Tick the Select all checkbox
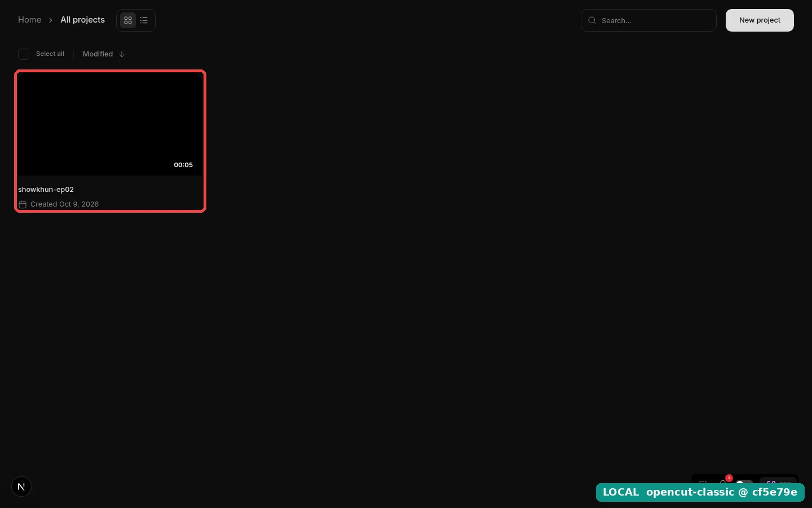 (x=24, y=54)
